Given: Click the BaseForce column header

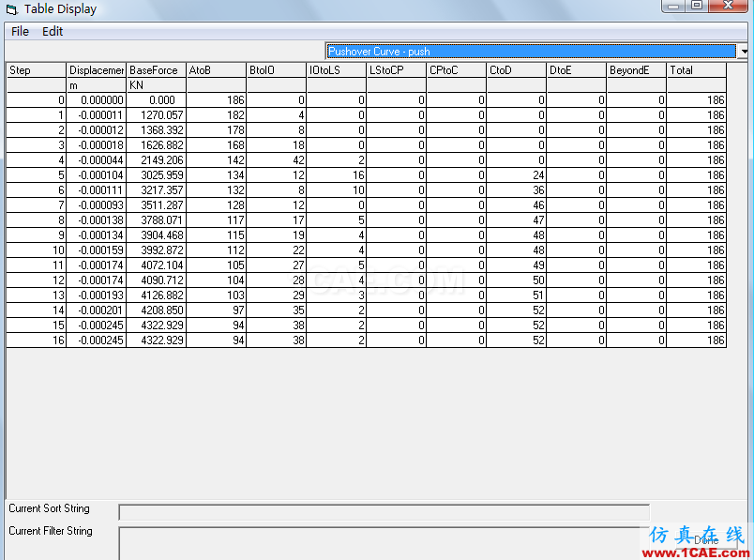Looking at the screenshot, I should [157, 70].
